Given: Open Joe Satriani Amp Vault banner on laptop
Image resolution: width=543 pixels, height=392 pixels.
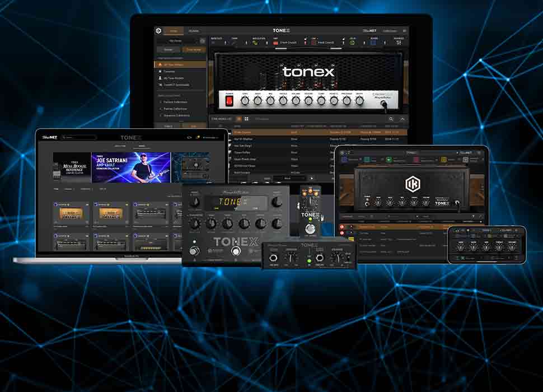Looking at the screenshot, I should point(131,167).
